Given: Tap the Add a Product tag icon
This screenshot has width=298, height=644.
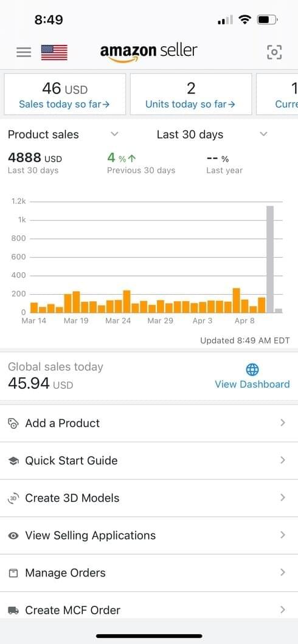Looking at the screenshot, I should pos(13,423).
